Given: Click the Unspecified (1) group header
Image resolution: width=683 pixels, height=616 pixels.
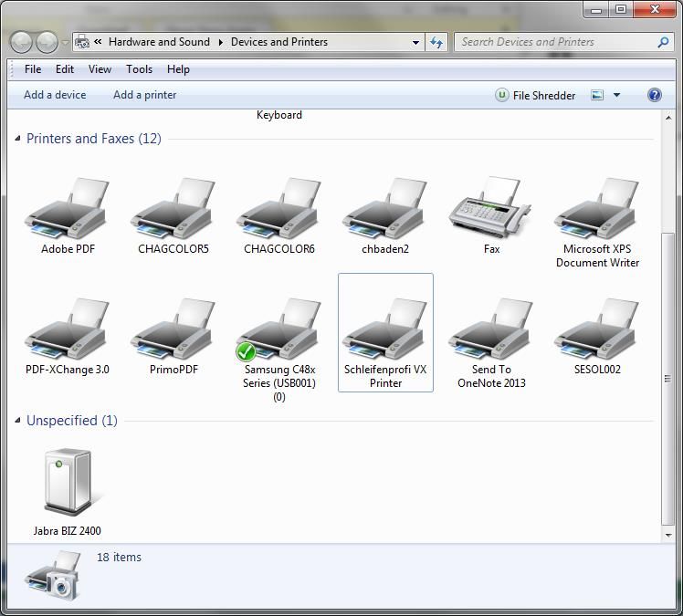Looking at the screenshot, I should pos(72,421).
